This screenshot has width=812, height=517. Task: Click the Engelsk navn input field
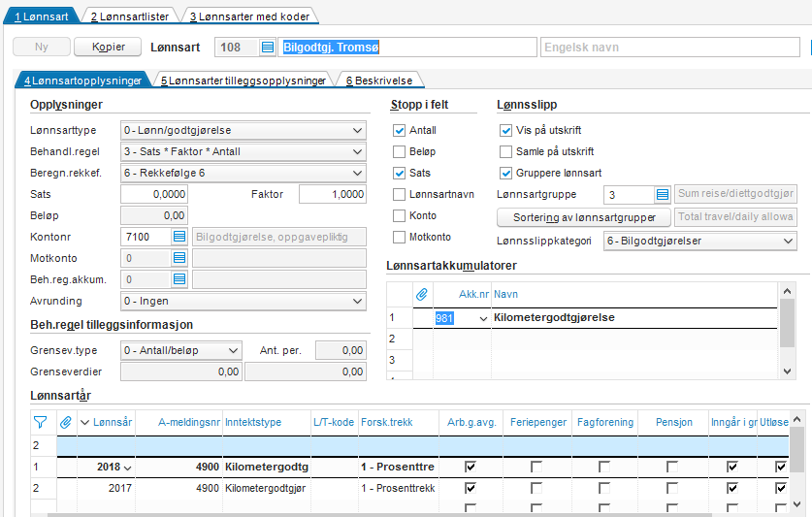(670, 48)
